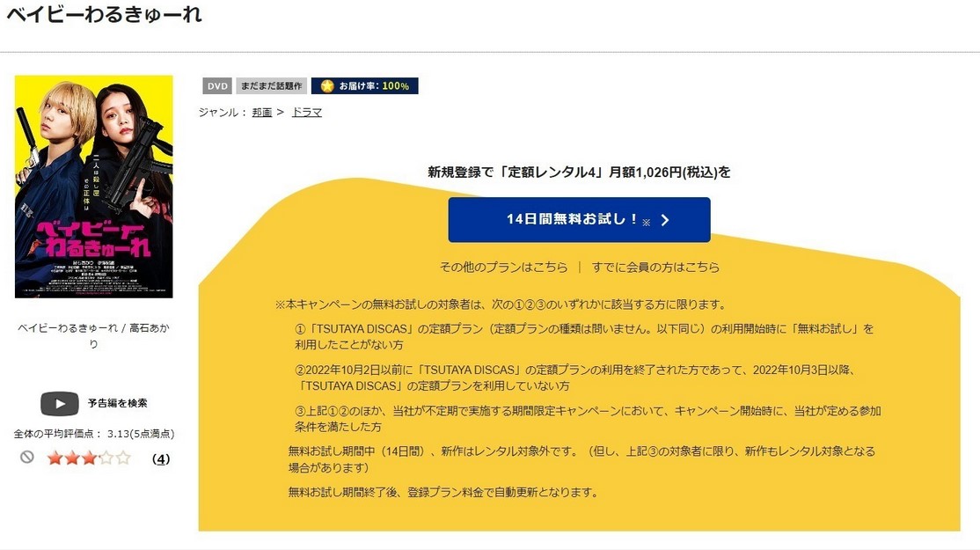Click the no-rating circle-slash icon
Viewport: 980px width, 550px height.
27,457
